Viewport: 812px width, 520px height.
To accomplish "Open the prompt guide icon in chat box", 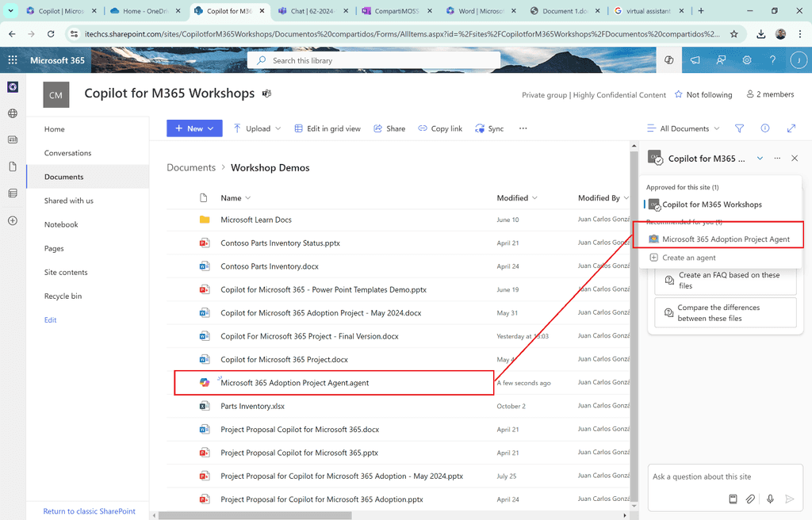I will 733,499.
